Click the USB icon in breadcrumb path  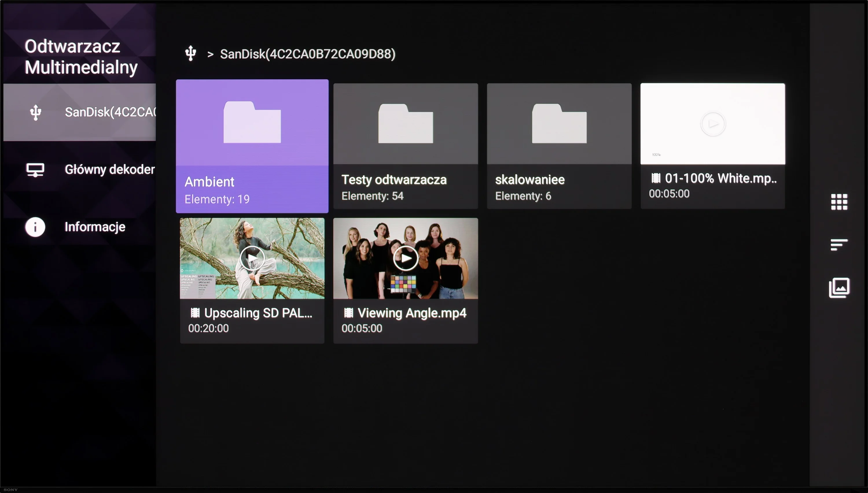(x=190, y=53)
